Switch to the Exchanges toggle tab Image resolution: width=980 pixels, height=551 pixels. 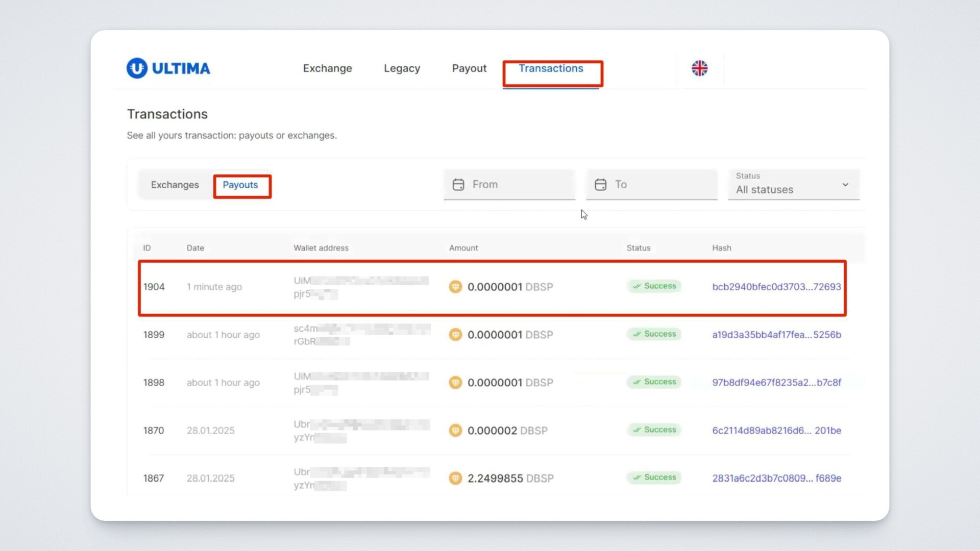click(175, 185)
